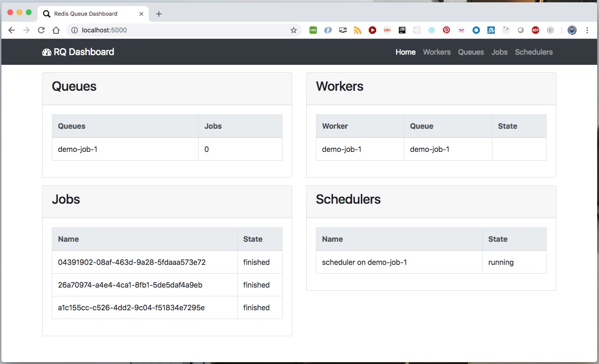Image resolution: width=599 pixels, height=364 pixels.
Task: Reload the page with the refresh icon
Action: pos(41,30)
